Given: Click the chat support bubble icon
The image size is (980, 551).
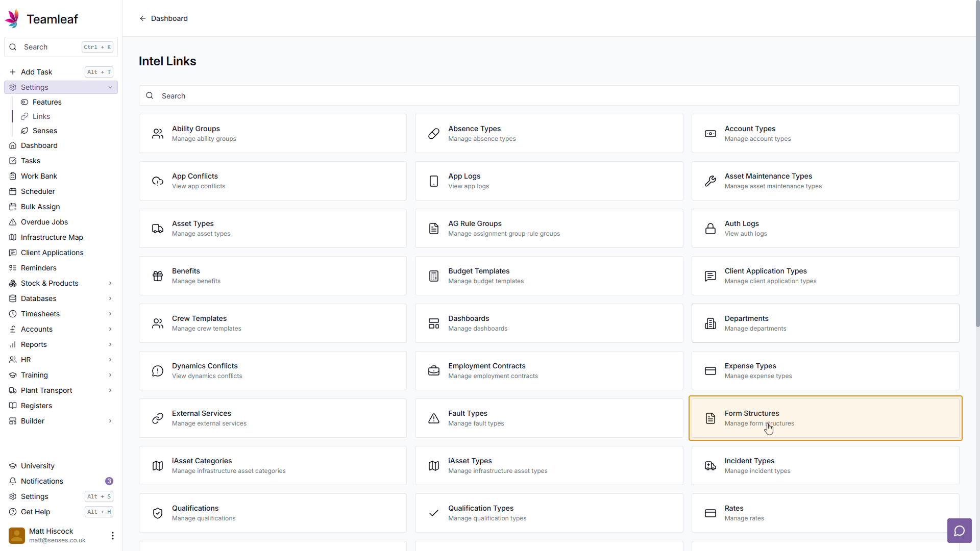Looking at the screenshot, I should pos(959,531).
